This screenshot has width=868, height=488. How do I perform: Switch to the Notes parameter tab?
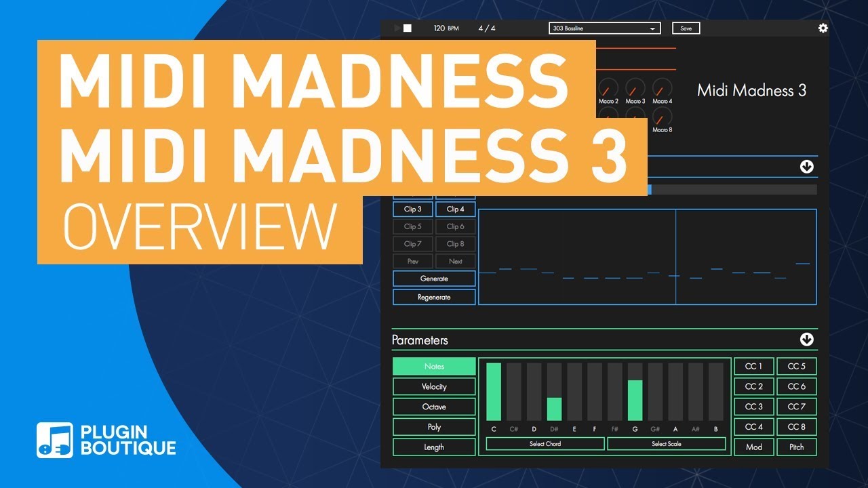tap(434, 367)
